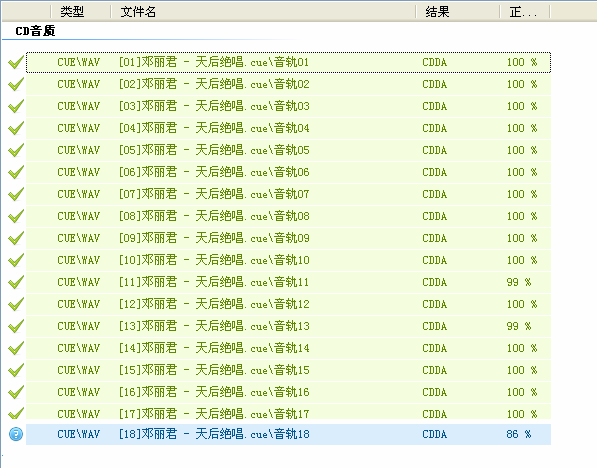Click the green checkmark icon for 音軌13
Viewport: 597px width, 468px height.
[16, 327]
